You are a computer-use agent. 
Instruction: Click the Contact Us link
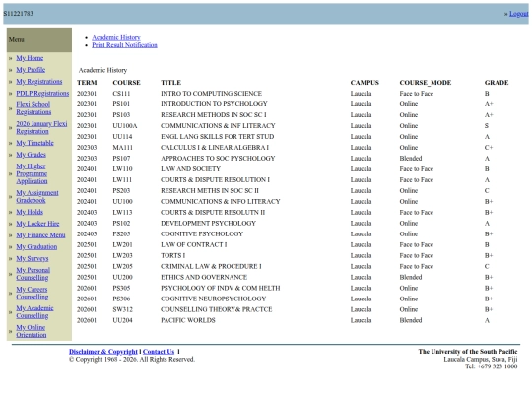point(159,352)
